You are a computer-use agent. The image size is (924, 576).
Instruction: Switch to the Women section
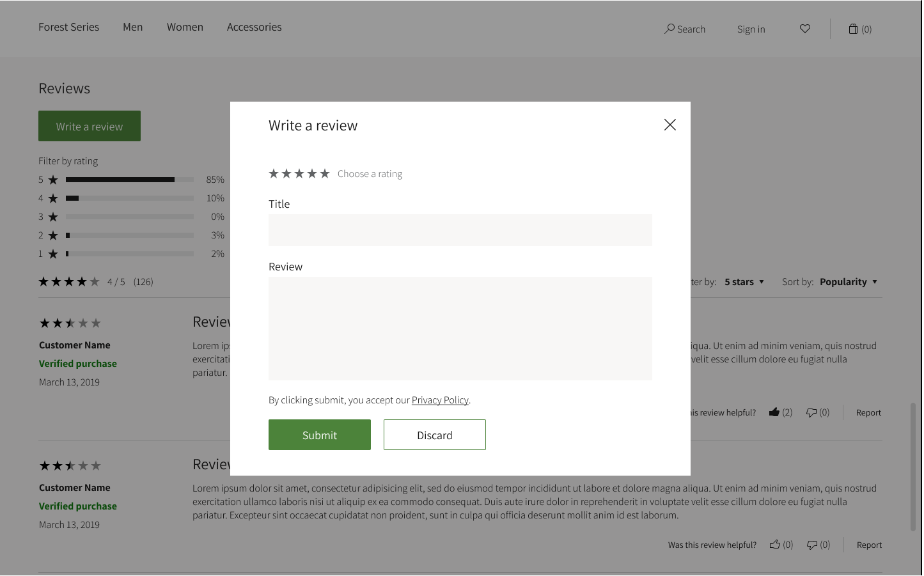pos(185,27)
